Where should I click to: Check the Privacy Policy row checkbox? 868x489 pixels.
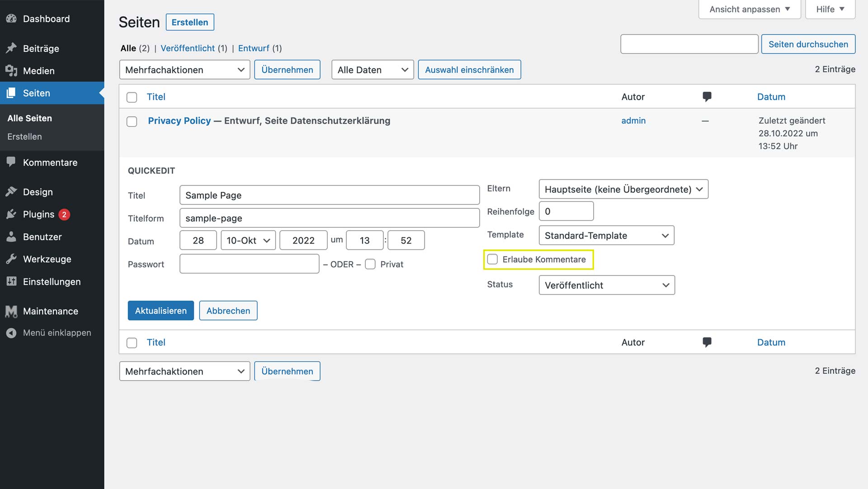click(x=132, y=122)
